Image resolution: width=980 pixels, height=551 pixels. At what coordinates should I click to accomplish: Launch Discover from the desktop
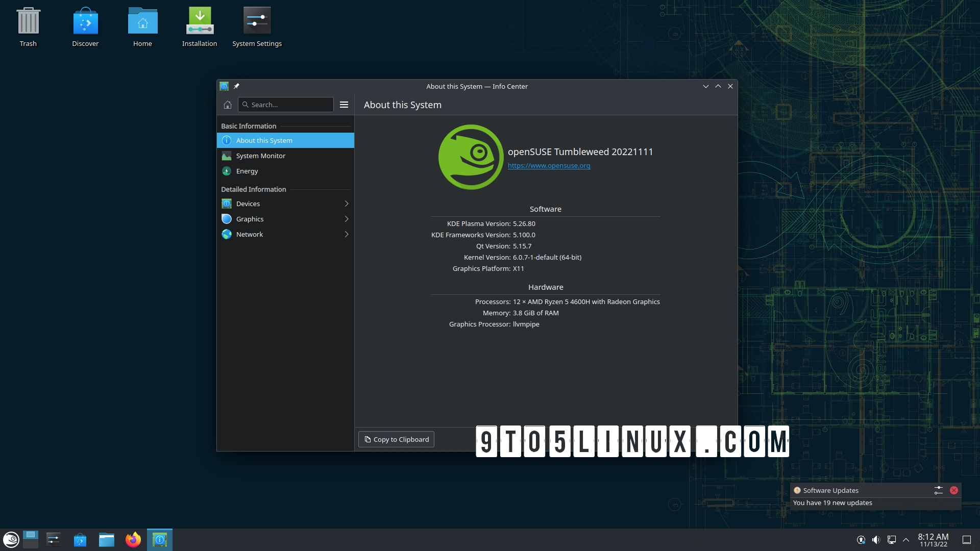(x=85, y=27)
